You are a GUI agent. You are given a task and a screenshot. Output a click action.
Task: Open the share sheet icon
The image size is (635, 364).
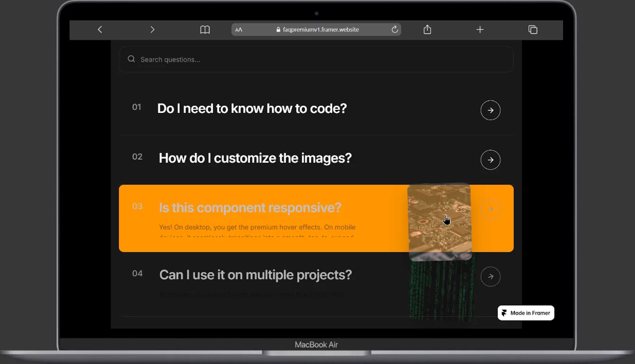pos(427,29)
